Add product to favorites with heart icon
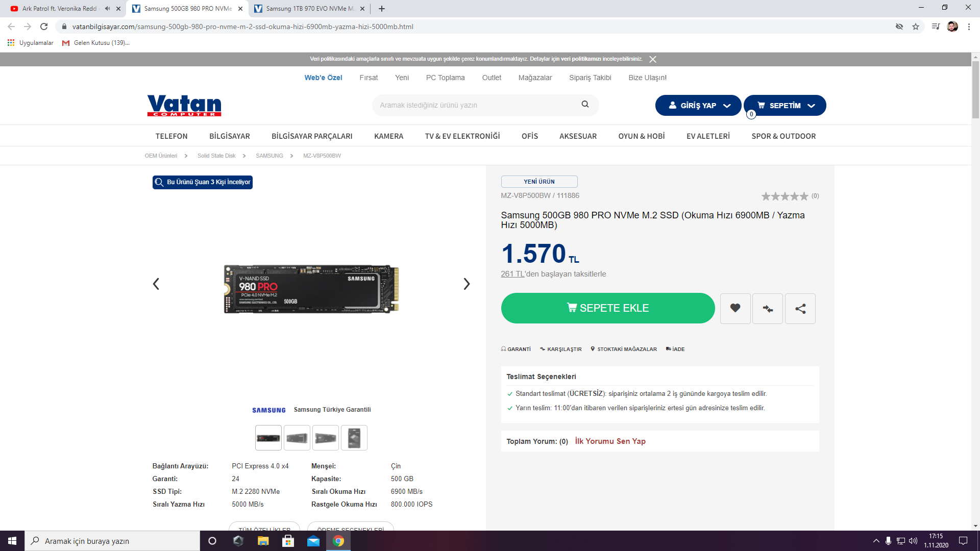The height and width of the screenshot is (551, 980). (735, 308)
